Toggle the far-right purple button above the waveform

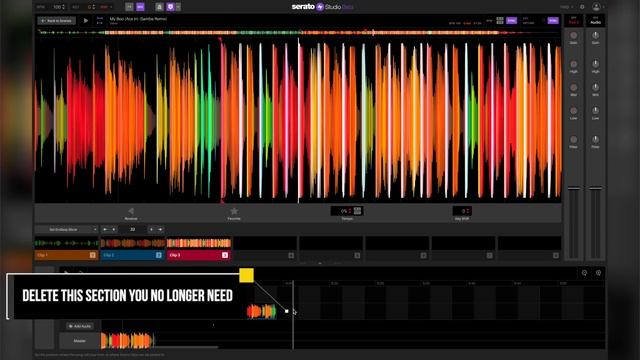pos(553,20)
